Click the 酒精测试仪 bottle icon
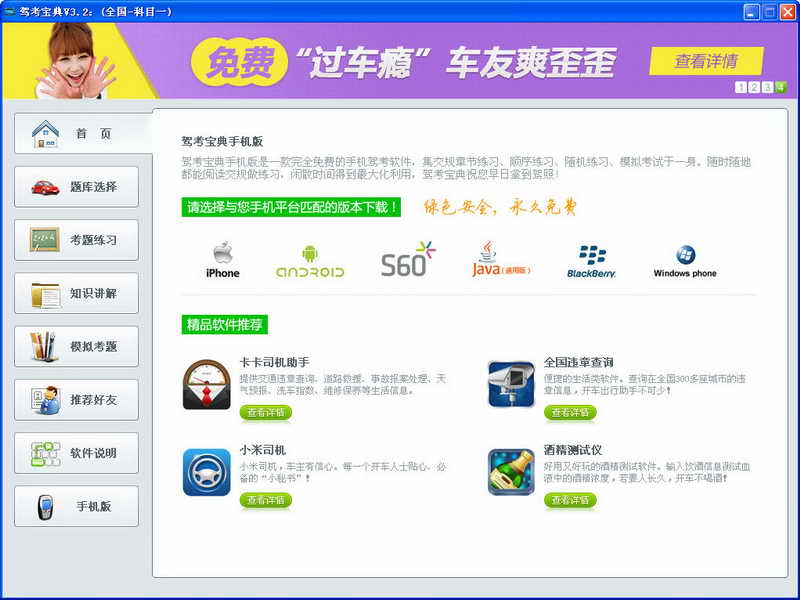This screenshot has height=600, width=800. [511, 472]
